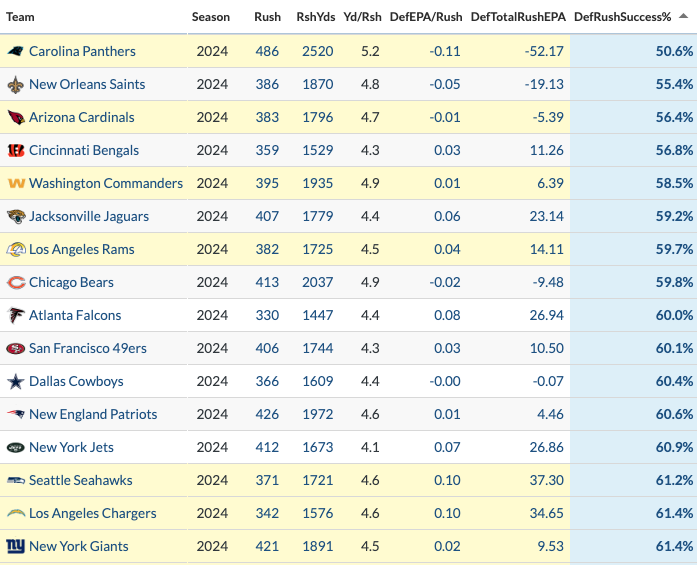Click Falcons rush count 330
This screenshot has height=565, width=697.
pos(267,315)
